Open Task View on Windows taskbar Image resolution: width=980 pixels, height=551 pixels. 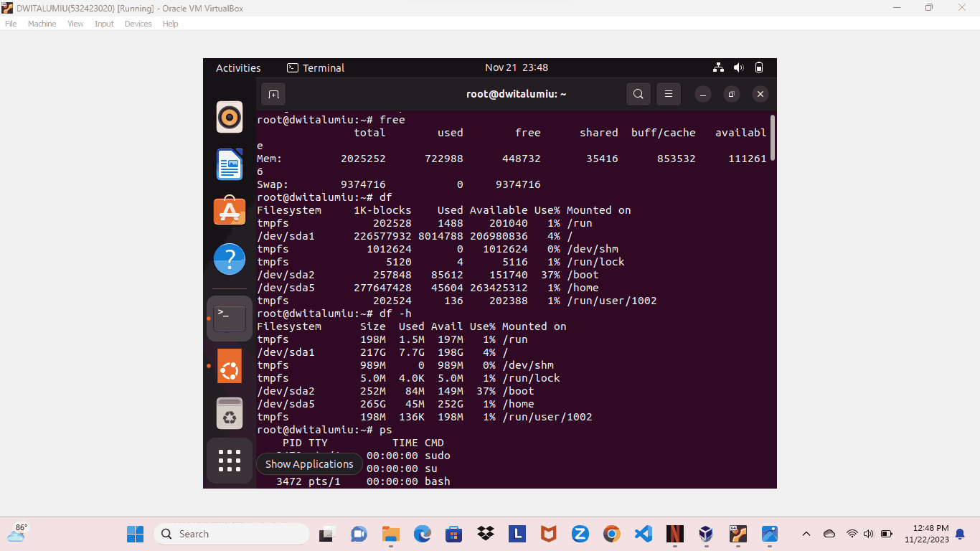click(327, 534)
